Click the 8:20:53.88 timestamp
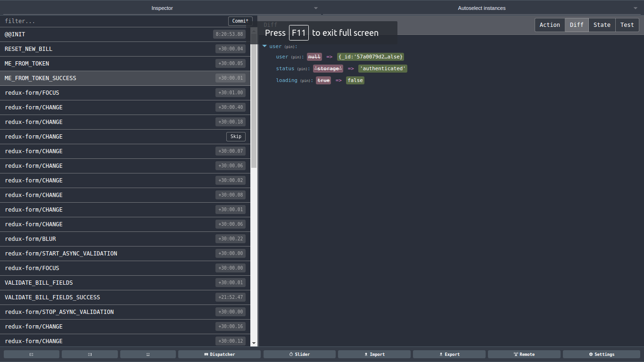This screenshot has height=362, width=644. [229, 34]
